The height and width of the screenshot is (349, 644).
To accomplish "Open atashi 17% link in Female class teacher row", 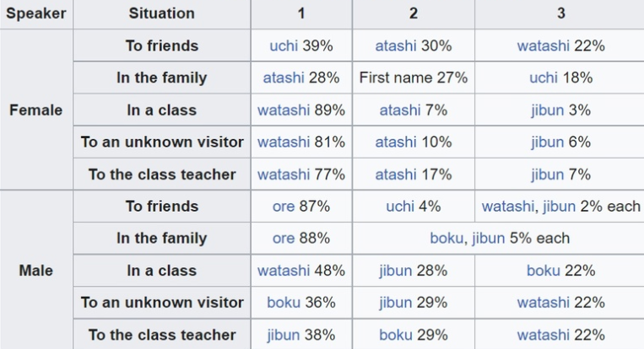I will [x=396, y=174].
